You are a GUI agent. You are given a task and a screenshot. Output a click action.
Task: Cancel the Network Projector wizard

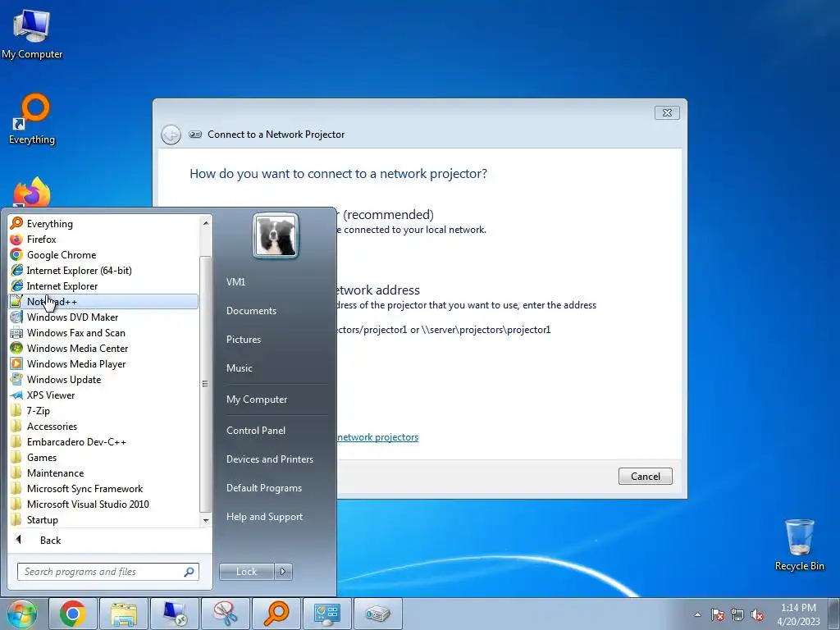[645, 477]
